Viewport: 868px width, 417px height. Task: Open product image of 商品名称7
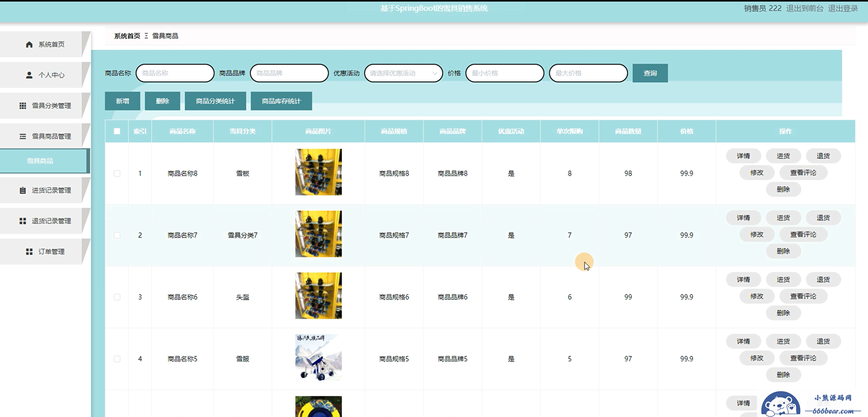tap(318, 234)
